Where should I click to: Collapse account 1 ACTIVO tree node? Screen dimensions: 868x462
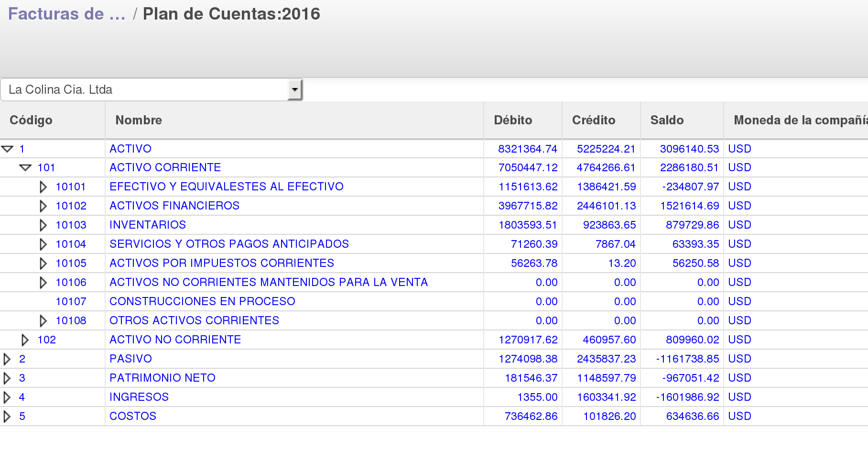pyautogui.click(x=7, y=149)
